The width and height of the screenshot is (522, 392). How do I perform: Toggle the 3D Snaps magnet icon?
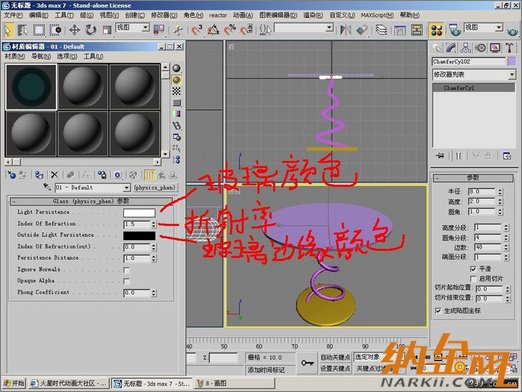pos(197,30)
